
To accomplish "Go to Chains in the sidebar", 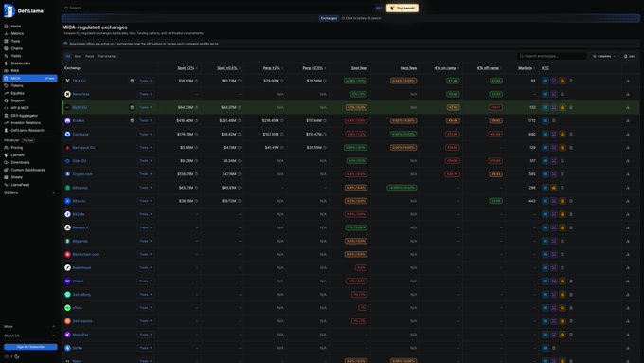I will click(x=16, y=48).
